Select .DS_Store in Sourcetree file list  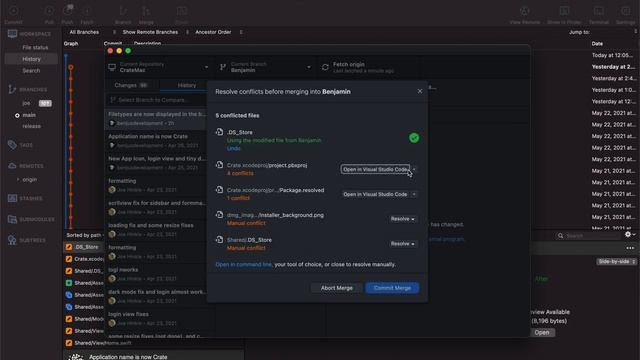click(84, 247)
